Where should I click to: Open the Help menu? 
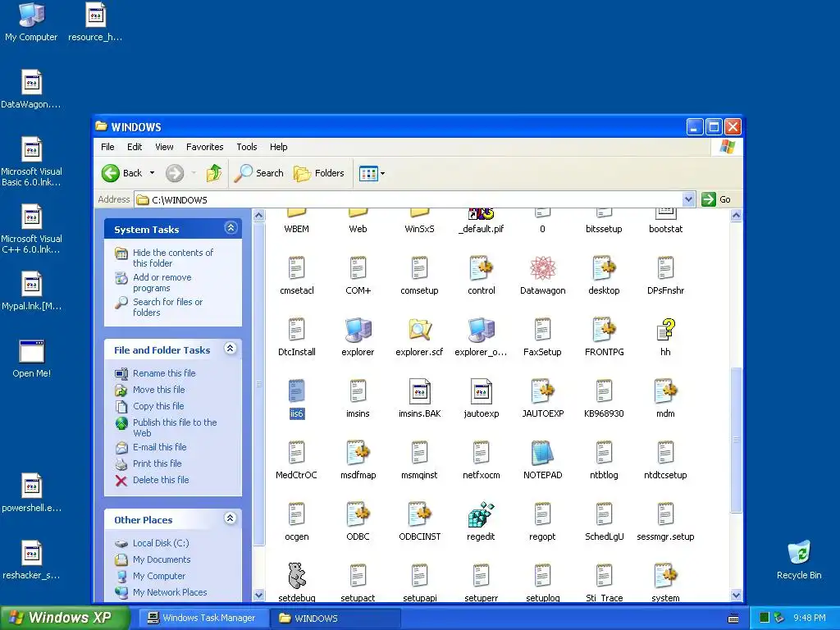point(279,147)
